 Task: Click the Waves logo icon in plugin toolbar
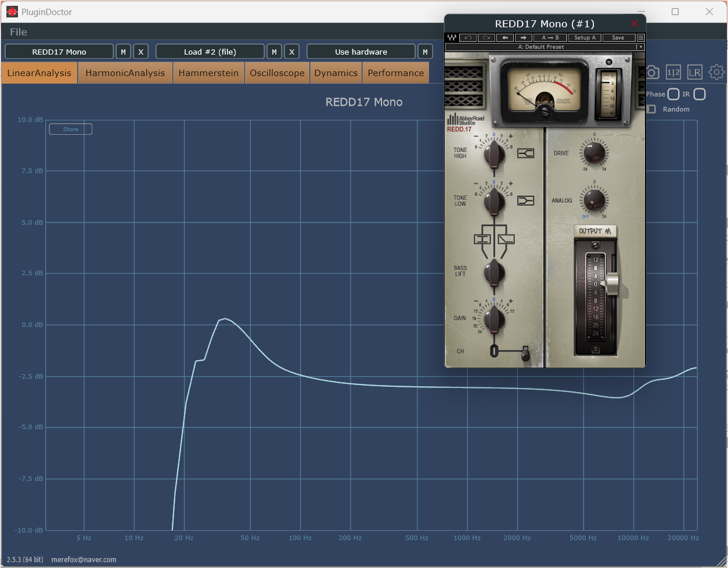(452, 38)
